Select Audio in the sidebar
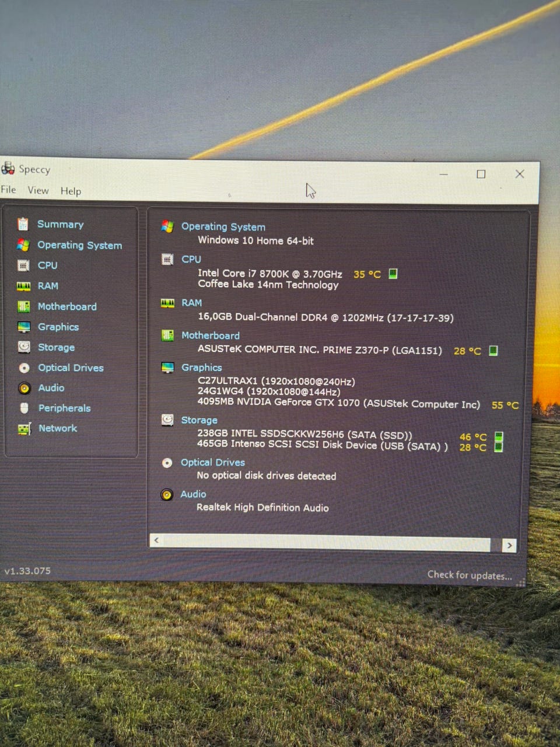 (51, 388)
